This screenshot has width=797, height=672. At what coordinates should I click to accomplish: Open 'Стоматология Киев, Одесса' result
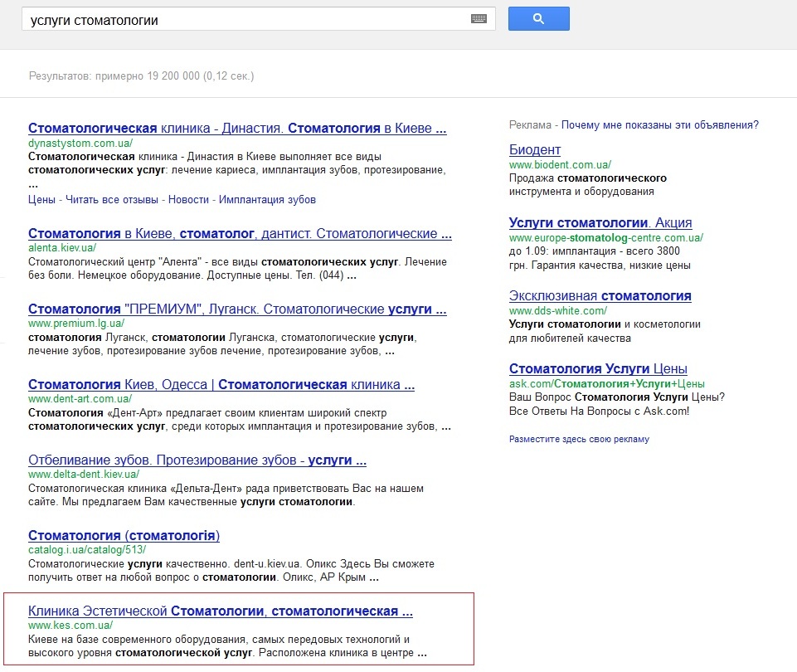pos(221,384)
